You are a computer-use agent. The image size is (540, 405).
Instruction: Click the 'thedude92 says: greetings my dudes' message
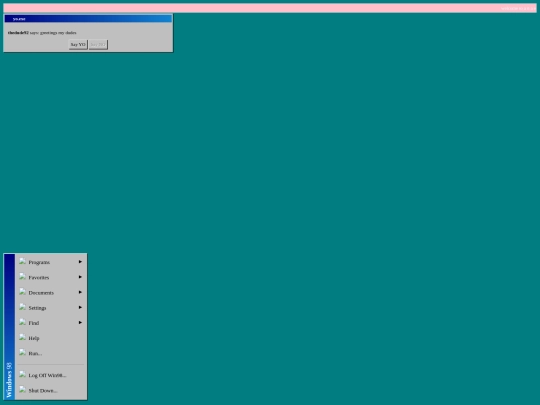[x=42, y=33]
